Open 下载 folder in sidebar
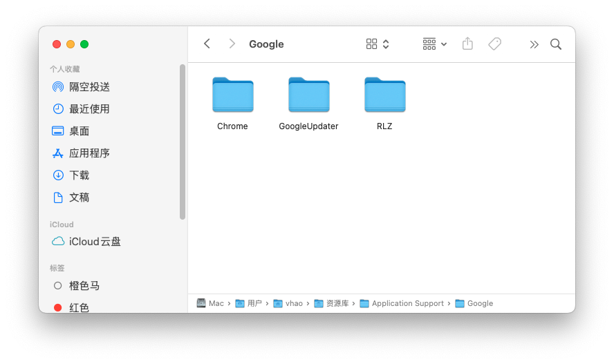The image size is (614, 364). pos(79,175)
